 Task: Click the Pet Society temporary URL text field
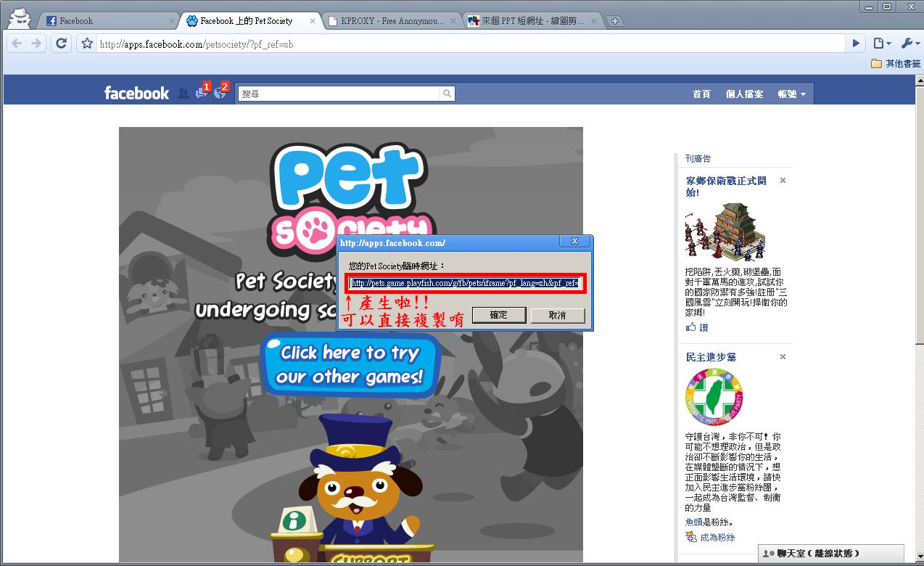click(x=464, y=283)
